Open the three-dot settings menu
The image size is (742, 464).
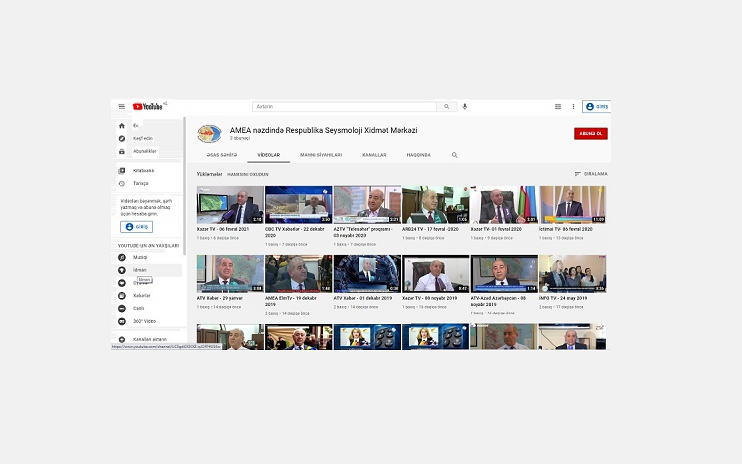point(573,106)
